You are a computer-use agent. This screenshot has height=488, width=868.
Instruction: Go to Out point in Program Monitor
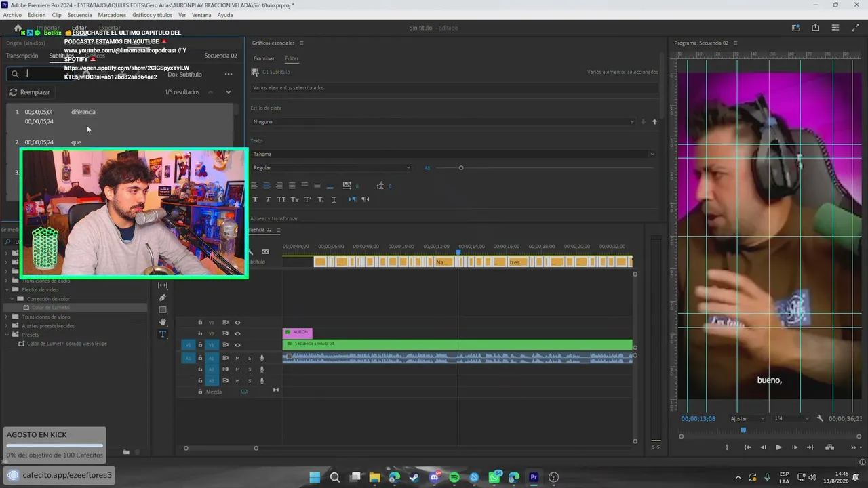810,447
